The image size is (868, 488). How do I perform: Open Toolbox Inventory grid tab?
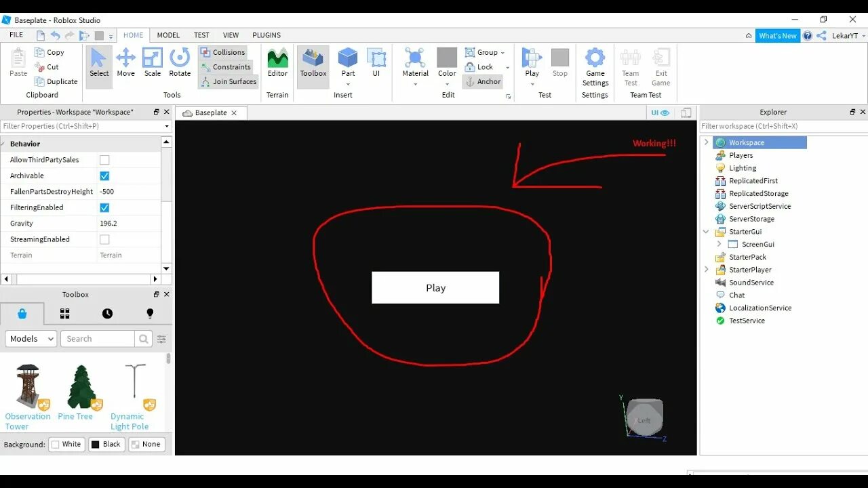coord(65,313)
